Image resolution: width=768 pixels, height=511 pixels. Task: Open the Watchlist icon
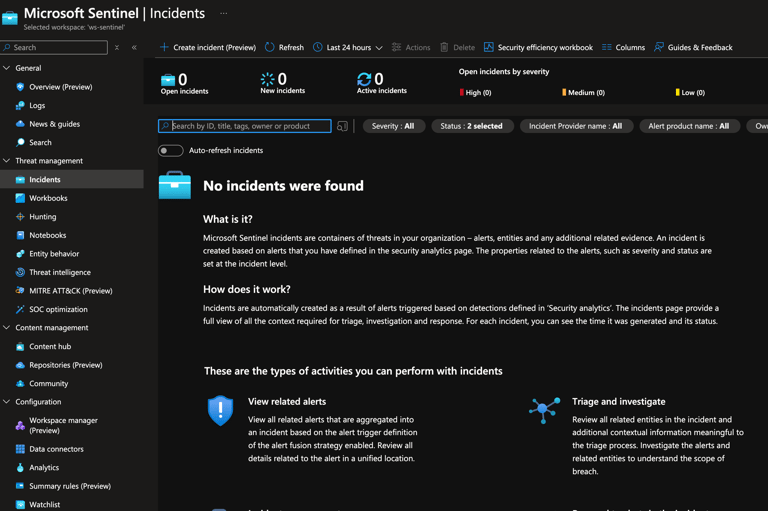[x=20, y=505]
